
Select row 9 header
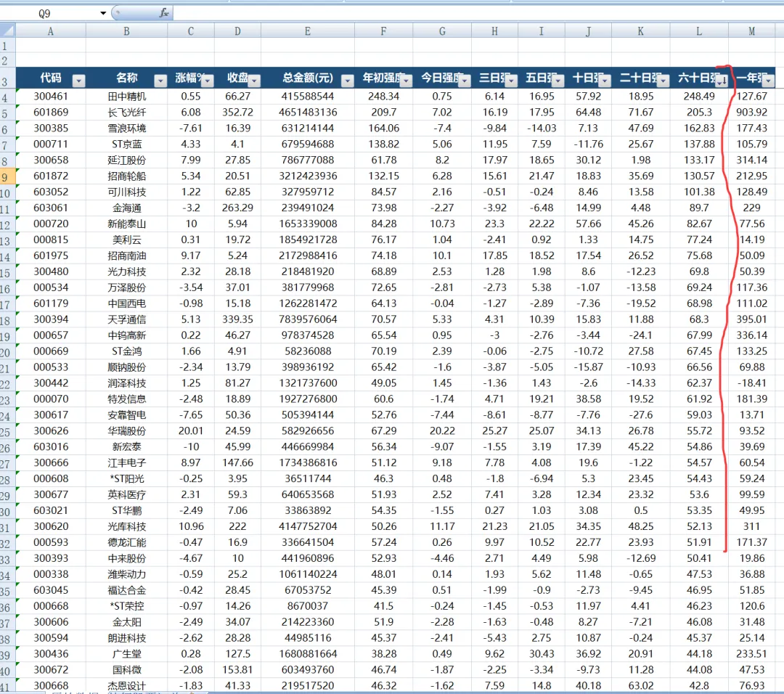tap(7, 176)
